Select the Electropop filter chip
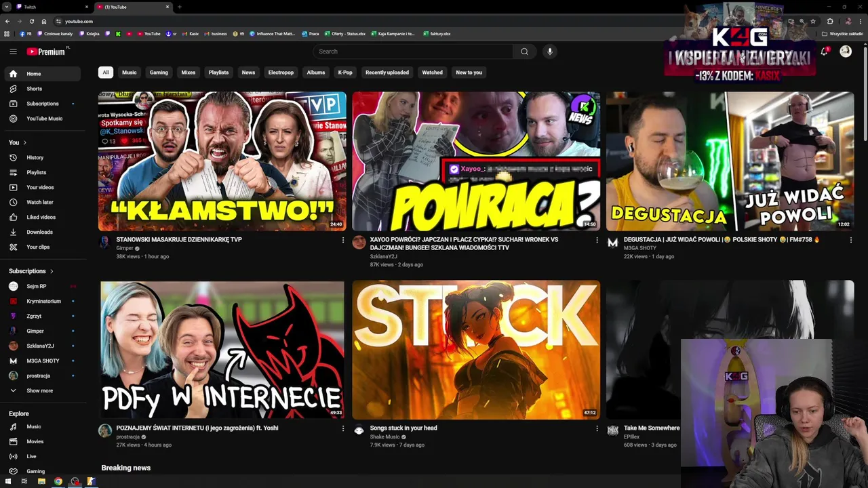 click(281, 73)
